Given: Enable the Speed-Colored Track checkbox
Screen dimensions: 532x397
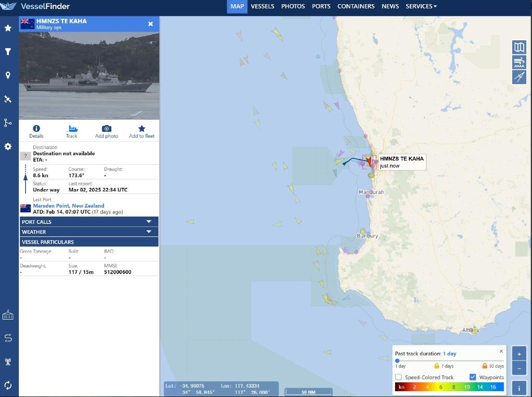Looking at the screenshot, I should click(x=399, y=377).
